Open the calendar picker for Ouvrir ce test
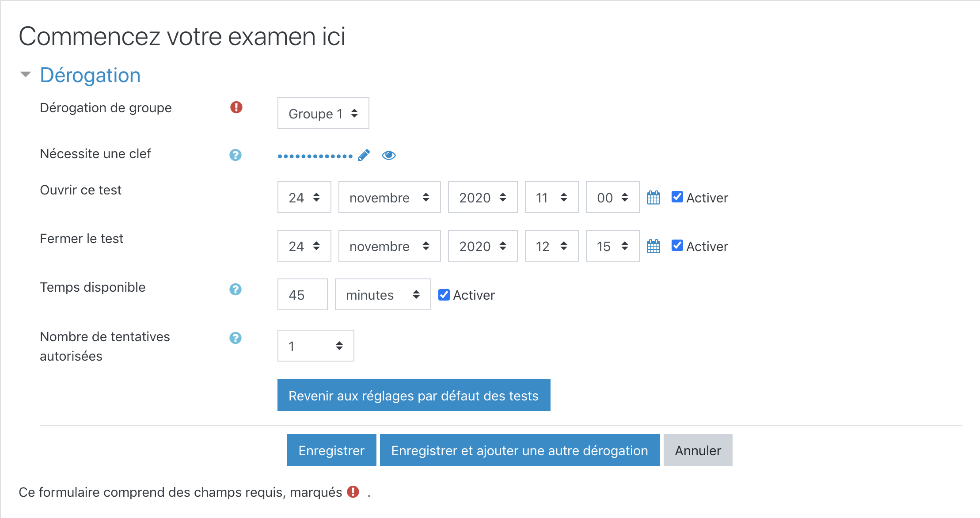The width and height of the screenshot is (980, 518). 653,198
